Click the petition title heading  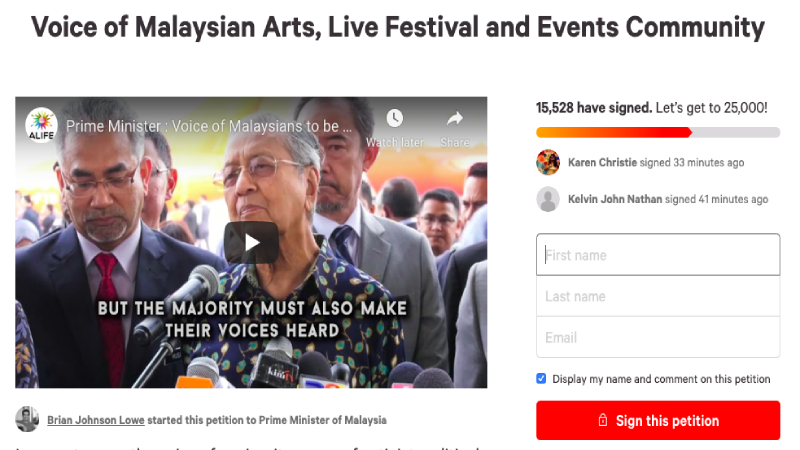point(398,27)
